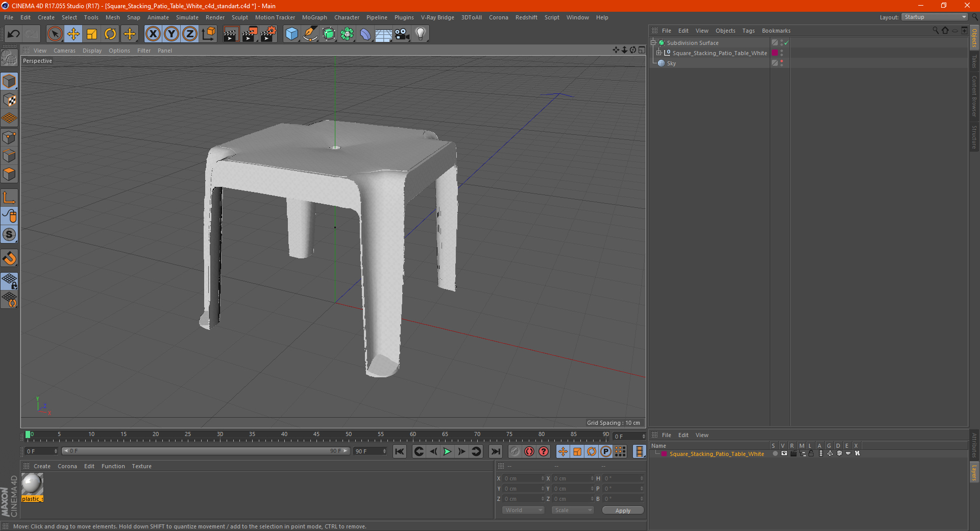This screenshot has height=531, width=980.
Task: Select the Sky object
Action: click(671, 63)
